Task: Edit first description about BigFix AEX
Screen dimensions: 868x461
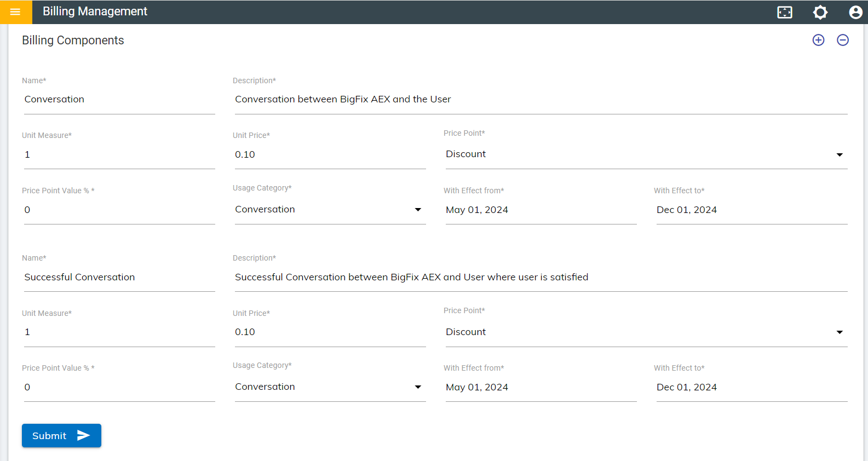Action: pyautogui.click(x=541, y=100)
